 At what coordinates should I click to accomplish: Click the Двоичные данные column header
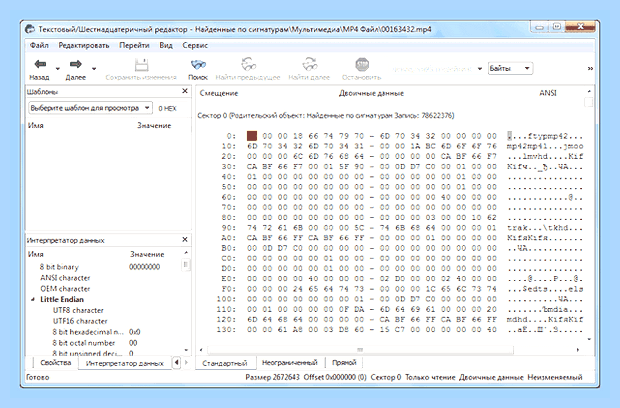coord(371,93)
